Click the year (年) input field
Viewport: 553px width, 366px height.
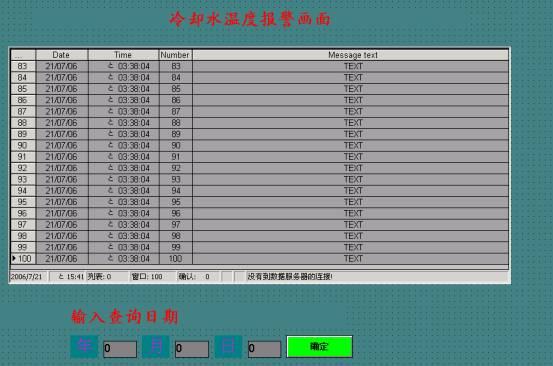click(x=120, y=349)
